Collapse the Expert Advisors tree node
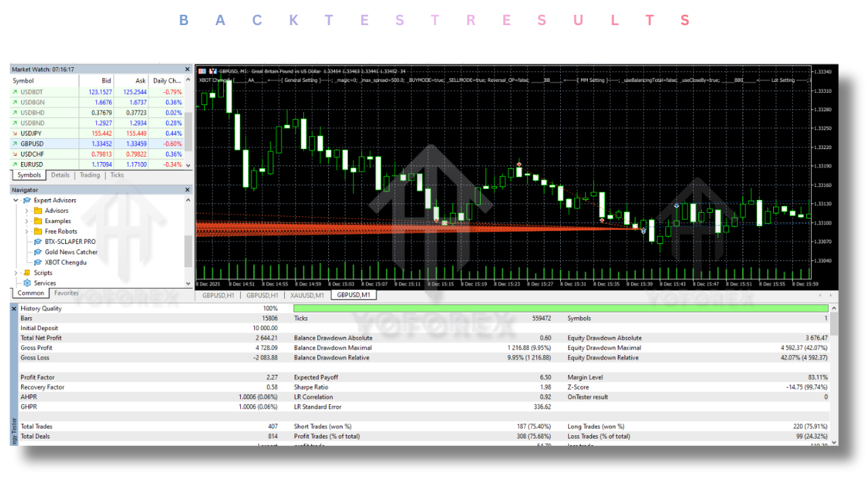The height and width of the screenshot is (488, 868). 16,201
